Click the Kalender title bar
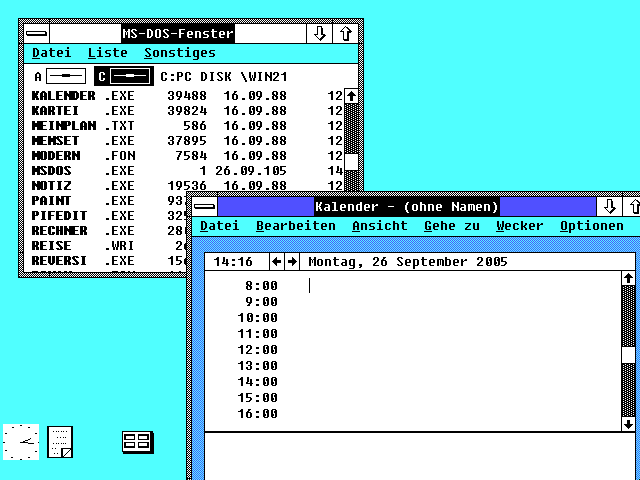Image resolution: width=640 pixels, height=480 pixels. [x=407, y=207]
